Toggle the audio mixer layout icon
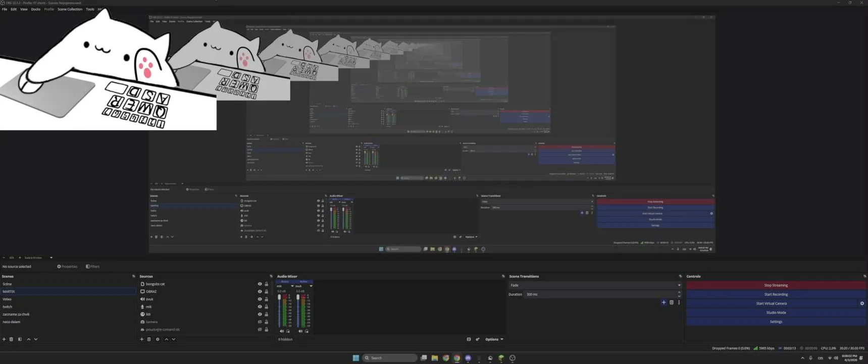 tap(469, 339)
